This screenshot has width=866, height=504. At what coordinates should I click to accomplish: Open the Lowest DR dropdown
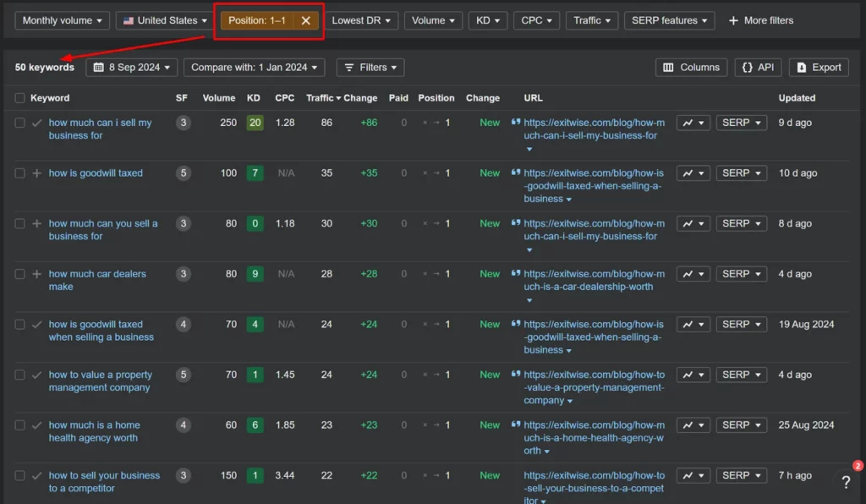(x=363, y=19)
